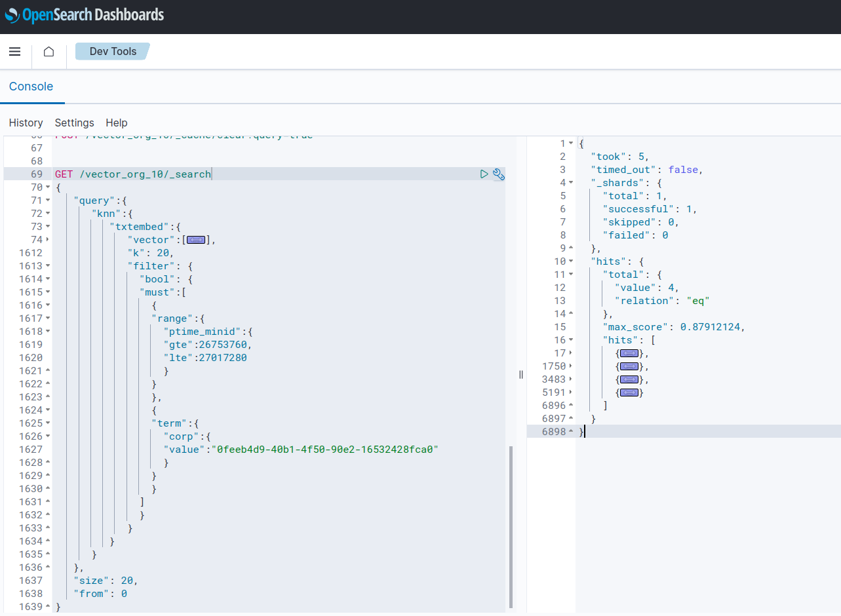The image size is (841, 616).
Task: Click the "gte":26753760 line
Action: coord(207,345)
